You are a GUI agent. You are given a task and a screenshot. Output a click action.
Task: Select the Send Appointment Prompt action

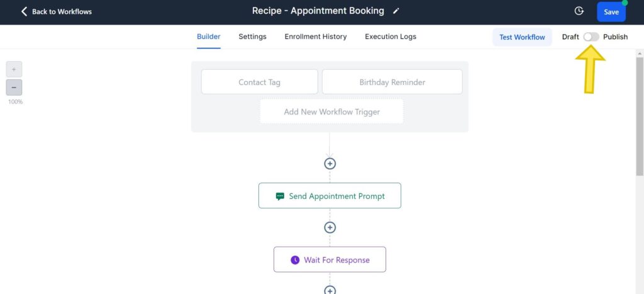[x=330, y=196]
